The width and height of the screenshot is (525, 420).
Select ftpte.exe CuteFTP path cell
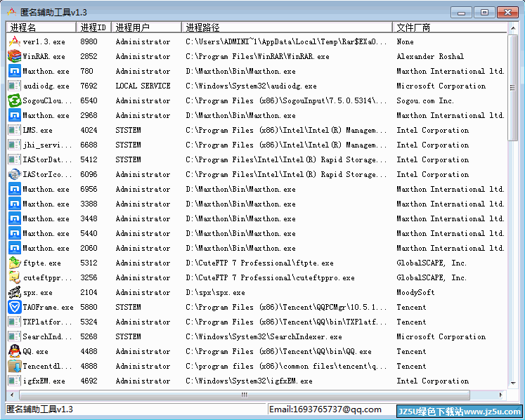[259, 263]
